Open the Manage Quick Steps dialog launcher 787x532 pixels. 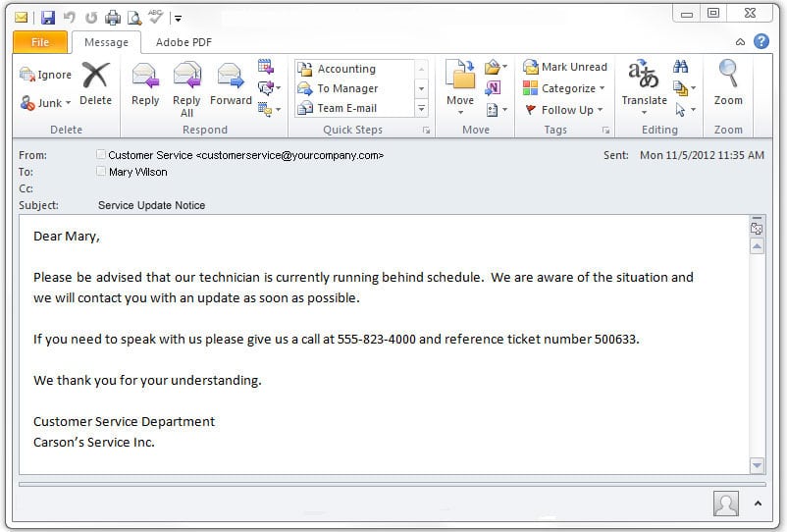pos(426,131)
